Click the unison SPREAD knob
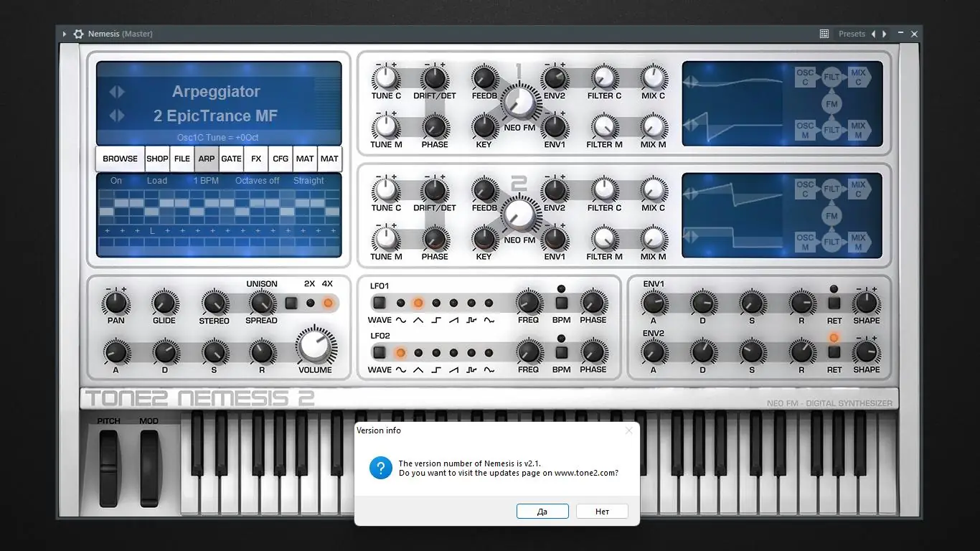 (x=261, y=303)
